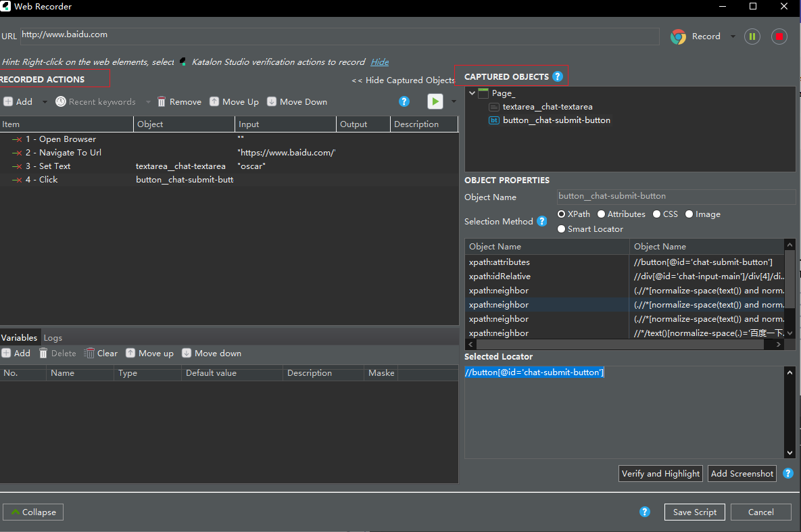
Task: Remove the selected recorded action
Action: pyautogui.click(x=179, y=101)
